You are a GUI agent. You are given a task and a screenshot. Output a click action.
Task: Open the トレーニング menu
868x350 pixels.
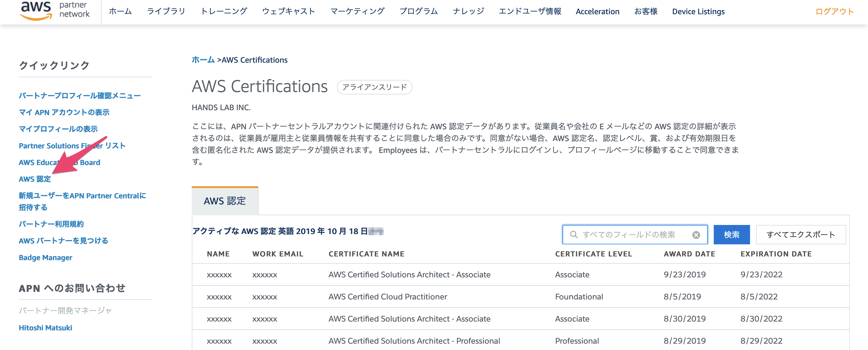(x=224, y=12)
